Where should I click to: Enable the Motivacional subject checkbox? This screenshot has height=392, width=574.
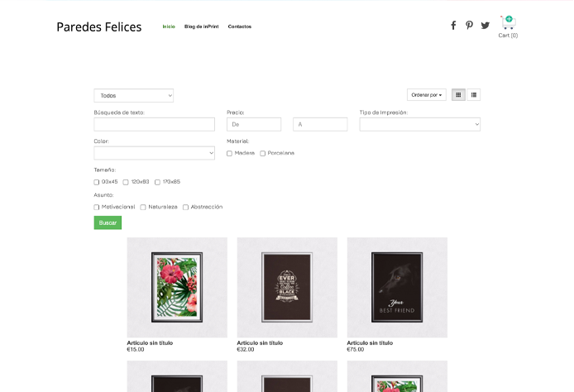96,207
